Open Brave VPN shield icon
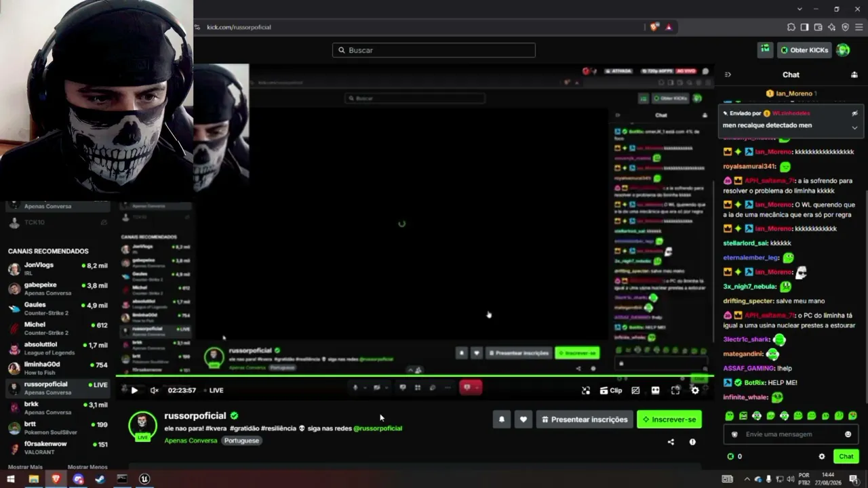The width and height of the screenshot is (868, 488). (x=845, y=27)
